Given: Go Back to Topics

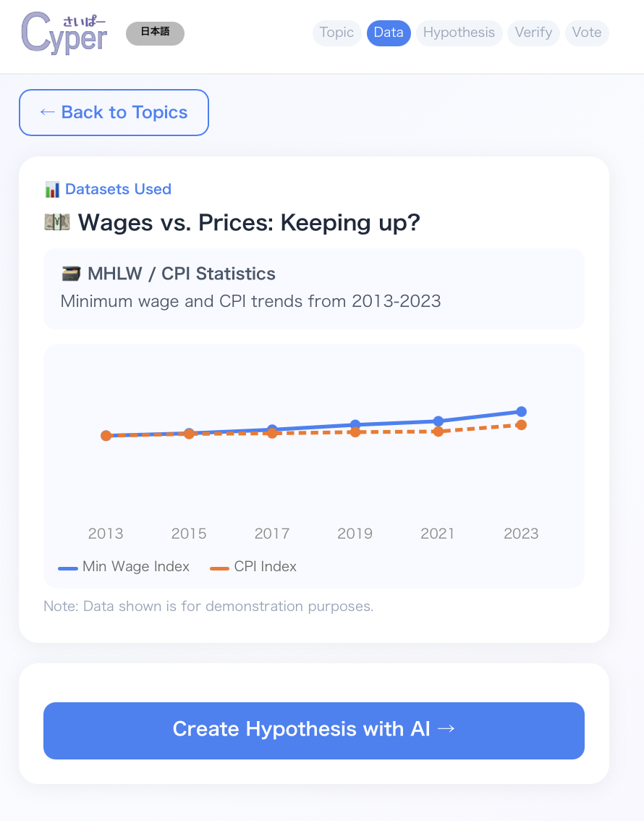Looking at the screenshot, I should click(x=114, y=112).
